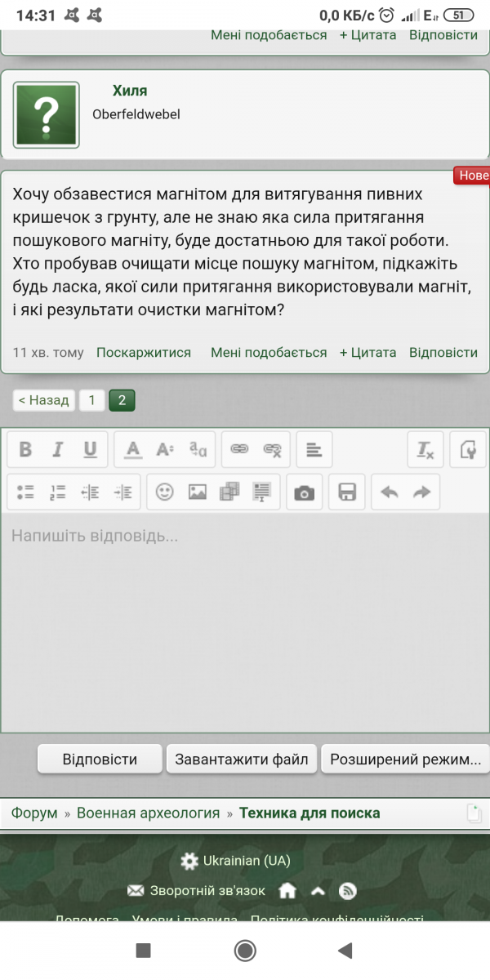The image size is (490, 980).
Task: Toggle bold formatting in editor
Action: click(25, 450)
